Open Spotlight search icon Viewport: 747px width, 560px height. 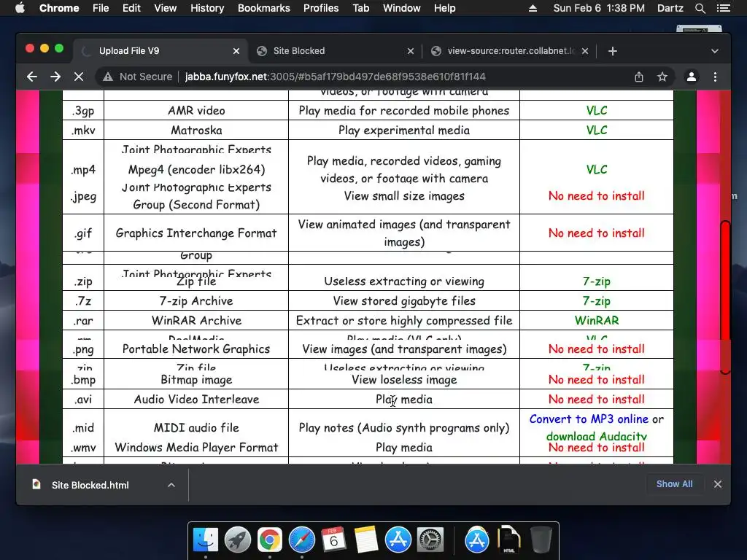[x=700, y=8]
